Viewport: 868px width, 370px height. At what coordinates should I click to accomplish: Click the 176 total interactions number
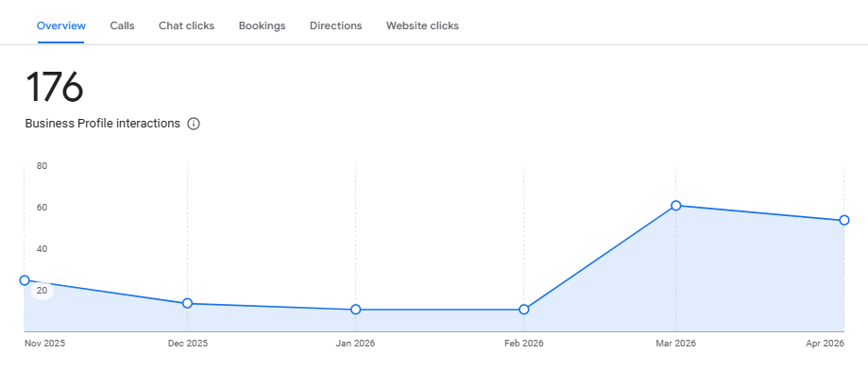[x=54, y=88]
